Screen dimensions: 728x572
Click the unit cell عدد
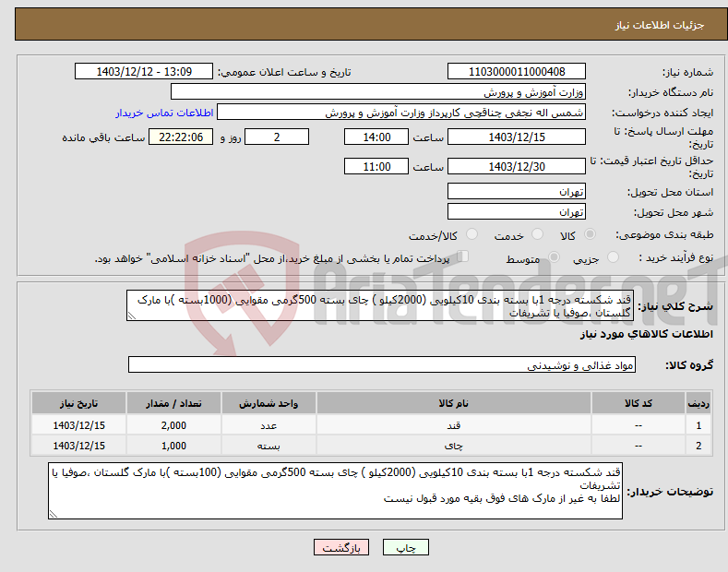point(269,425)
